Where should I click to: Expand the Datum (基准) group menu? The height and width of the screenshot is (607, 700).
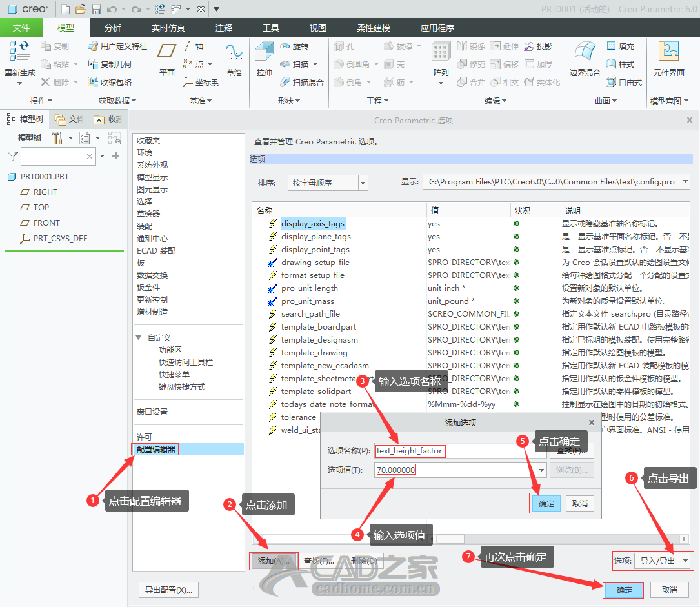201,101
